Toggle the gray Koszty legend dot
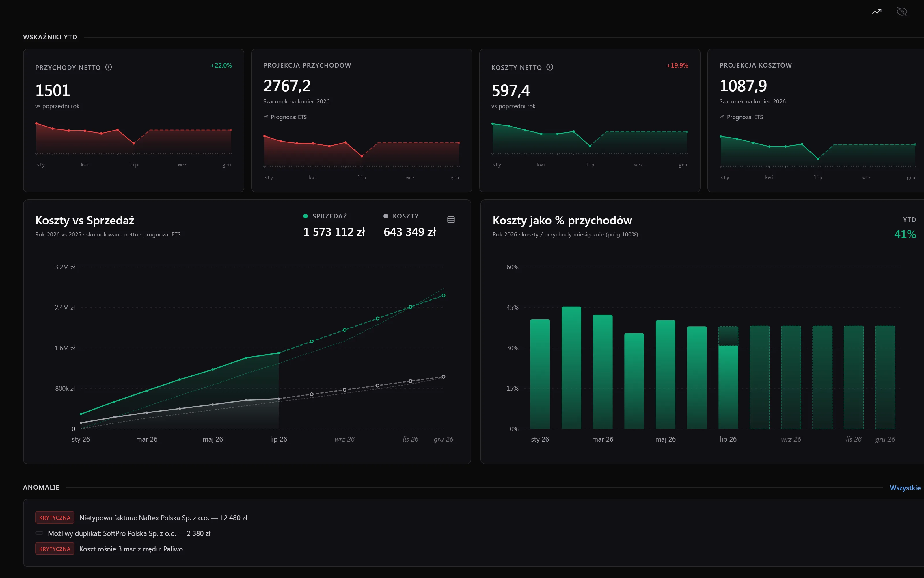This screenshot has height=578, width=924. coord(386,216)
